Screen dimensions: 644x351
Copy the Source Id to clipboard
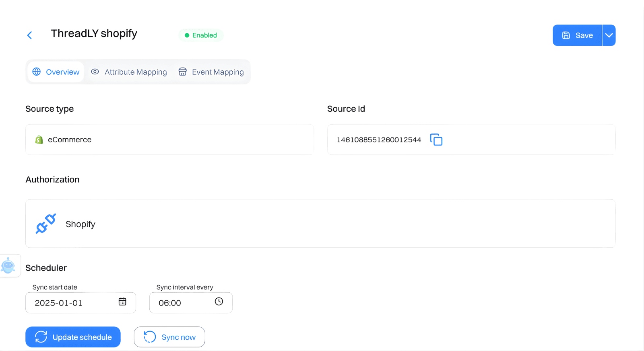(436, 140)
